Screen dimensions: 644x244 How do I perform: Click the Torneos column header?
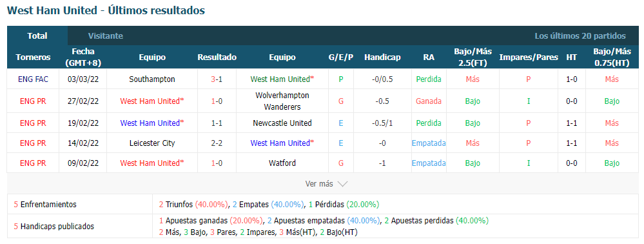coord(34,57)
